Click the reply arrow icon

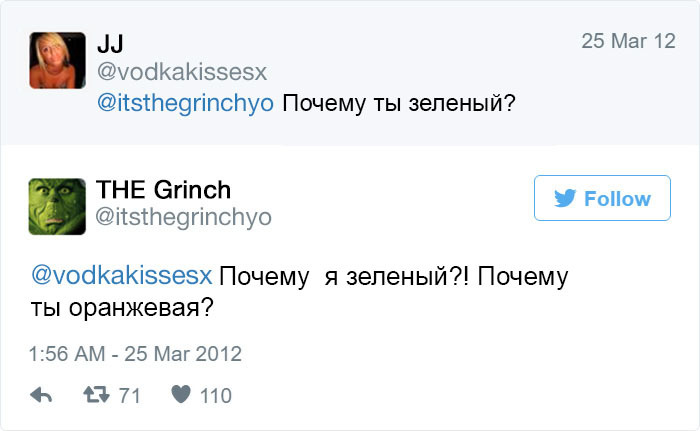(x=41, y=396)
